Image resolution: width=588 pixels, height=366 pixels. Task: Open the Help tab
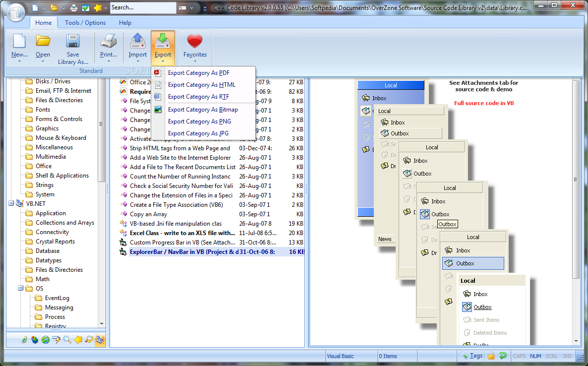(125, 22)
